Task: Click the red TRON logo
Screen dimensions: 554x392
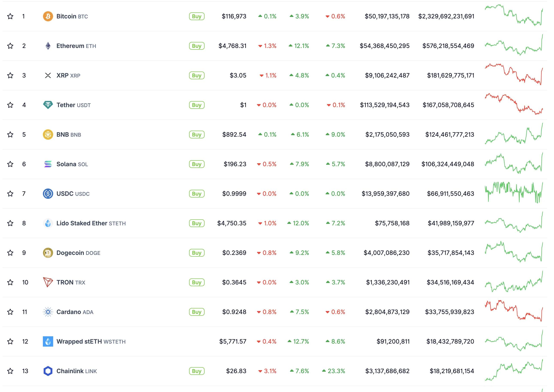Action: [48, 282]
